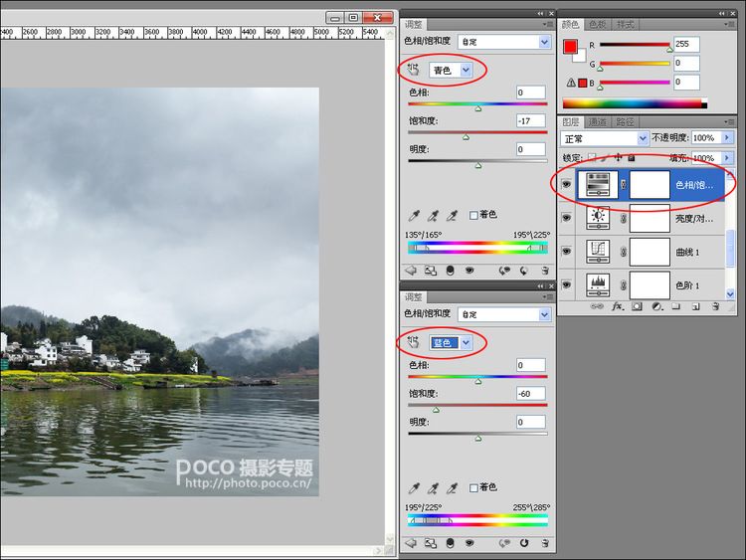Viewport: 746px width, 560px height.
Task: Open 自定 preset dropdown in Blues panel
Action: 504,314
